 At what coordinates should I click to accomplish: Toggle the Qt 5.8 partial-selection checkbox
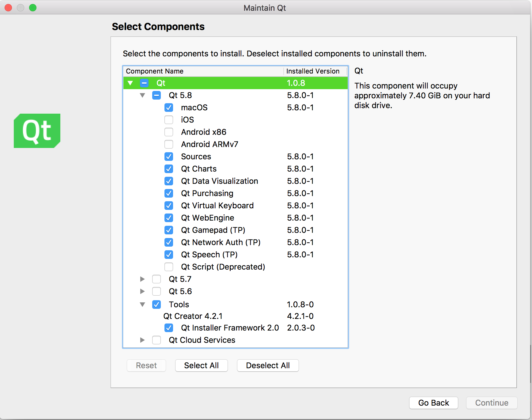pyautogui.click(x=157, y=95)
